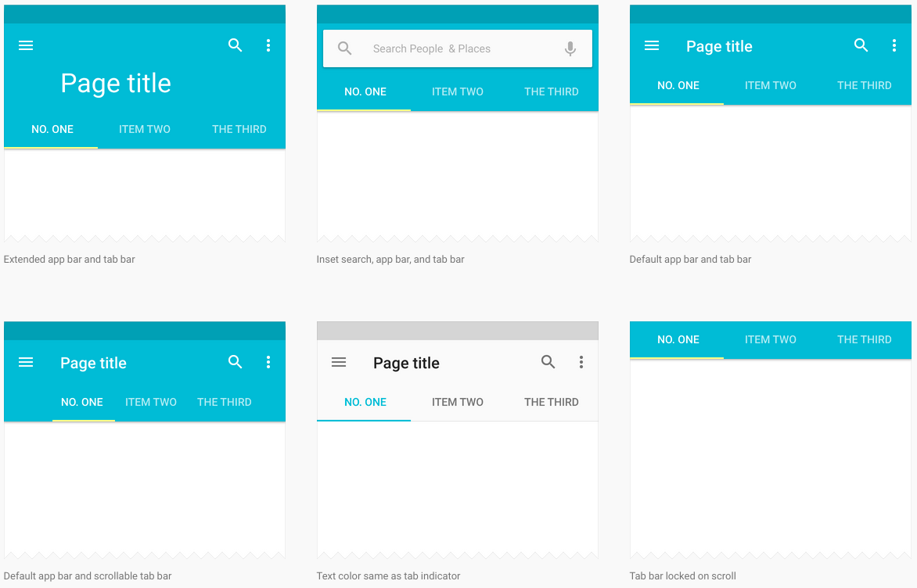Select THE THIRD tab in Default app bar and tab bar example
The image size is (917, 588).
[864, 85]
